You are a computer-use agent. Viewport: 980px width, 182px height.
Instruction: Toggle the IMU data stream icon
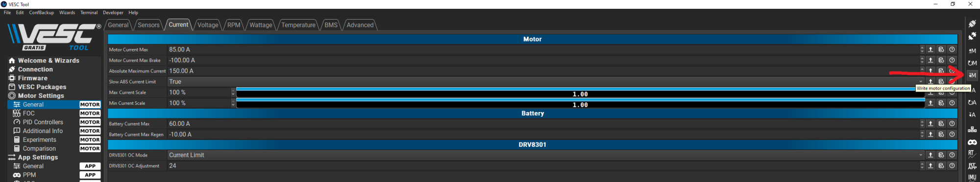972,178
